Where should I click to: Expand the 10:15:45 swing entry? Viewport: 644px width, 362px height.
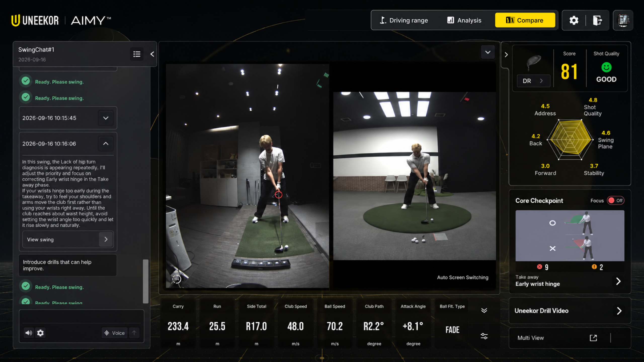point(106,118)
